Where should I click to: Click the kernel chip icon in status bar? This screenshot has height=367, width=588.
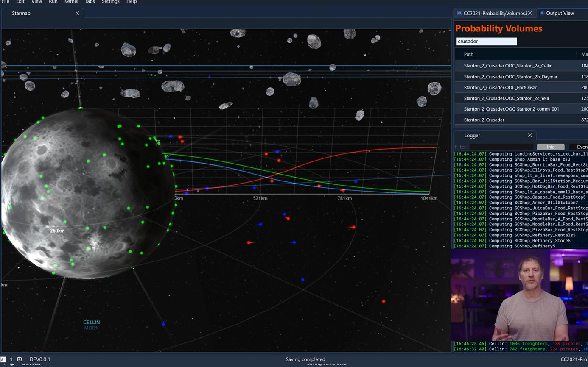pos(20,359)
